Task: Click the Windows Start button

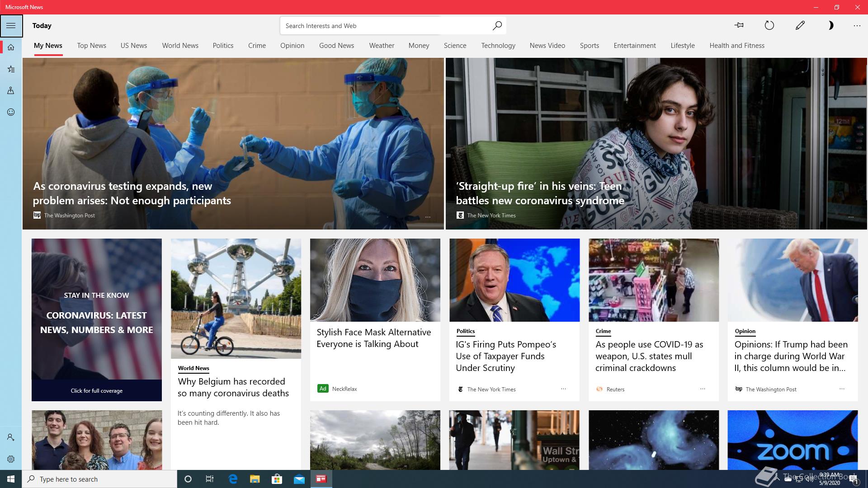Action: 11,479
